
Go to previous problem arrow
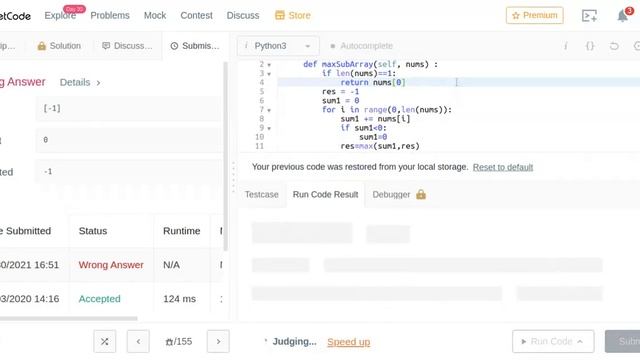[x=138, y=341]
